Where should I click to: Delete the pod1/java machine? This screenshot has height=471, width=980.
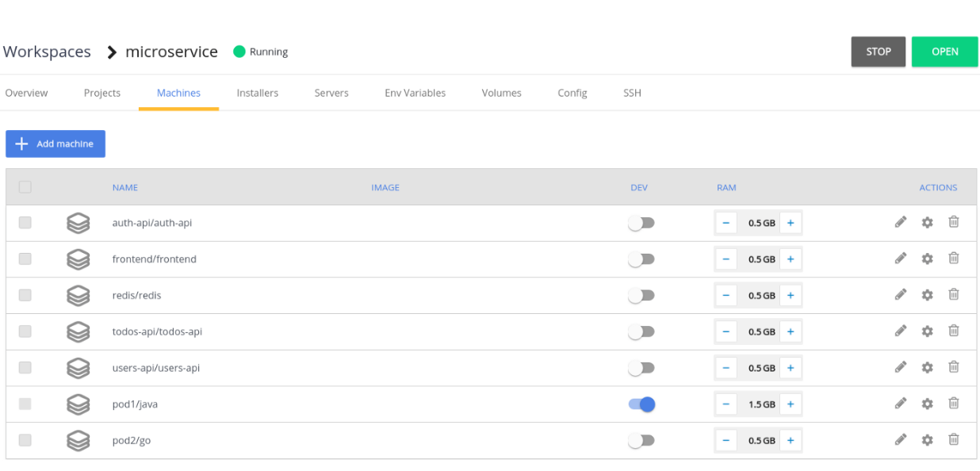pos(954,404)
